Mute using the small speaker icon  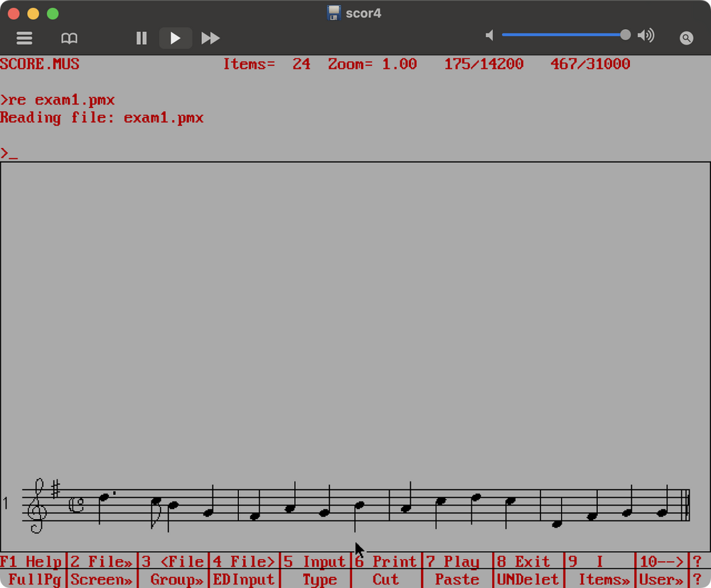[489, 36]
